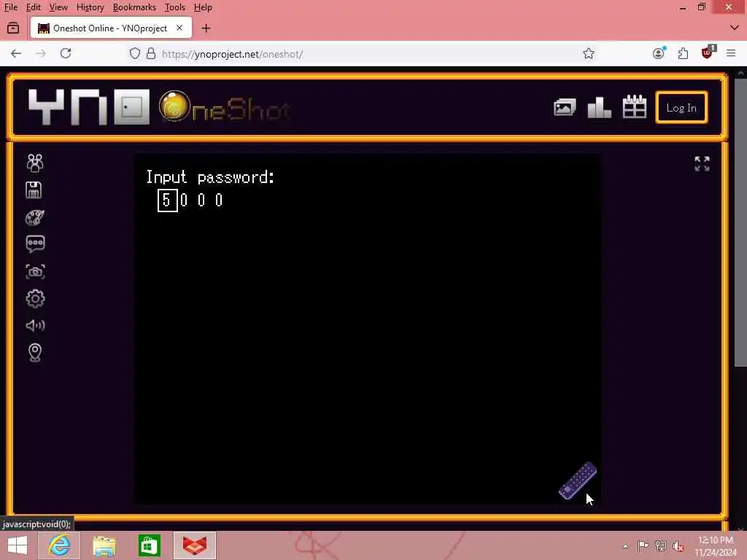Go forward to the next page

41,53
